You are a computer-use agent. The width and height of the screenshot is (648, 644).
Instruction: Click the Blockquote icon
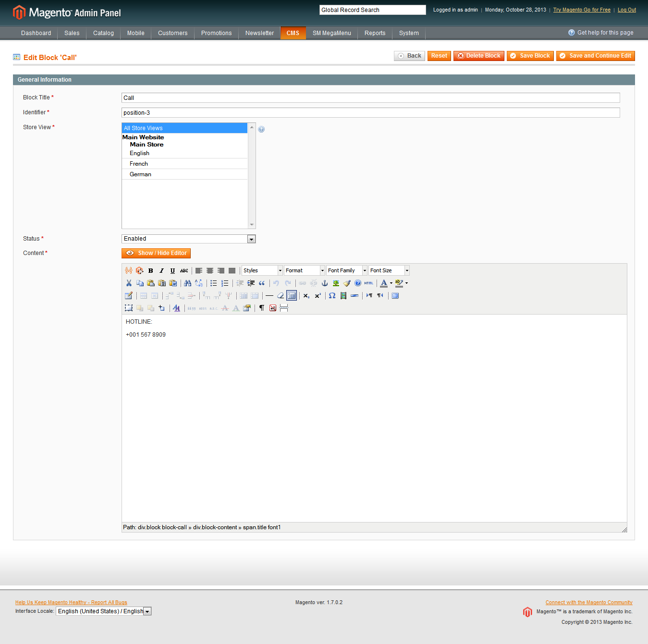(262, 283)
